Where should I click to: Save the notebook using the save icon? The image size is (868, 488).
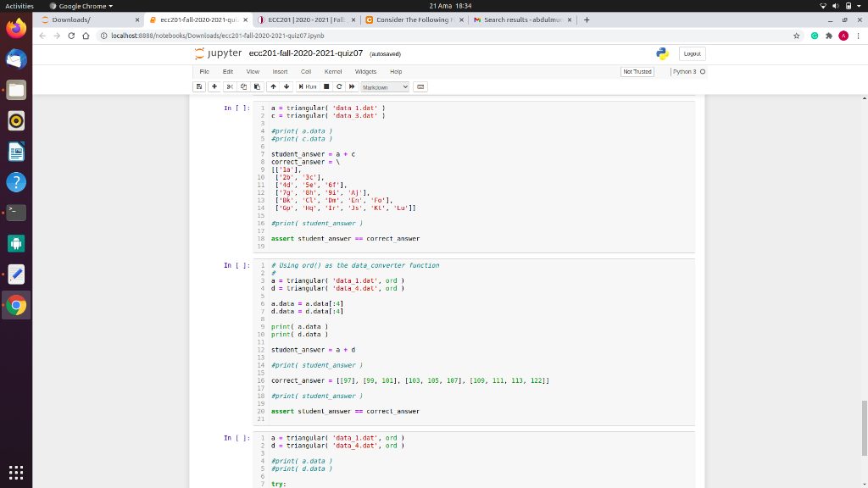(x=199, y=86)
